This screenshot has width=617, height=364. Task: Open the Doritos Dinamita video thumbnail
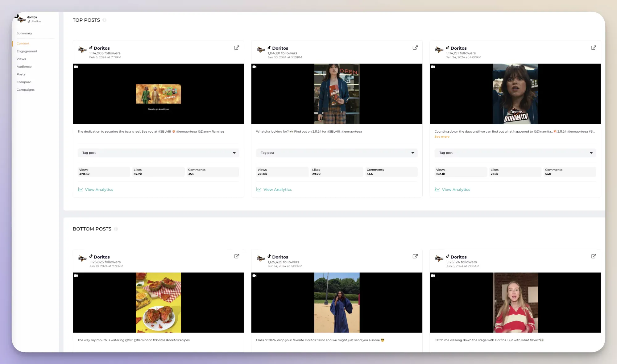[515, 94]
